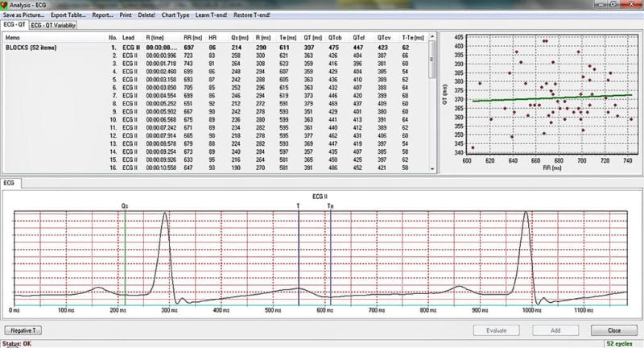This screenshot has height=348, width=644.
Task: Open the Save as Picture menu
Action: [22, 14]
